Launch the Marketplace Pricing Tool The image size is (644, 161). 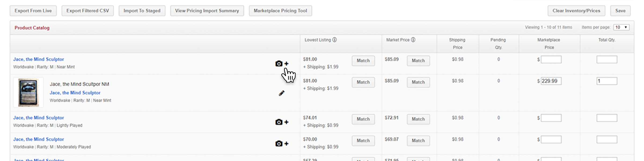pos(280,11)
